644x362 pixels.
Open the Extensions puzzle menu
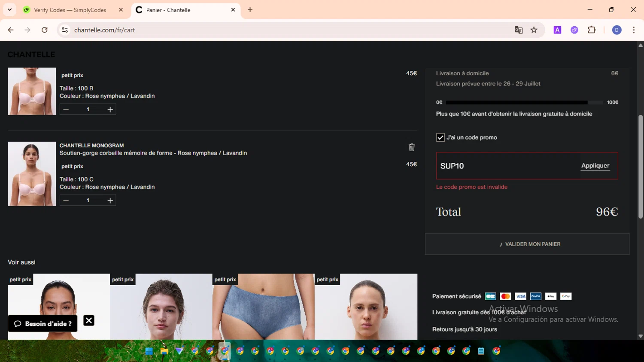[x=592, y=30]
